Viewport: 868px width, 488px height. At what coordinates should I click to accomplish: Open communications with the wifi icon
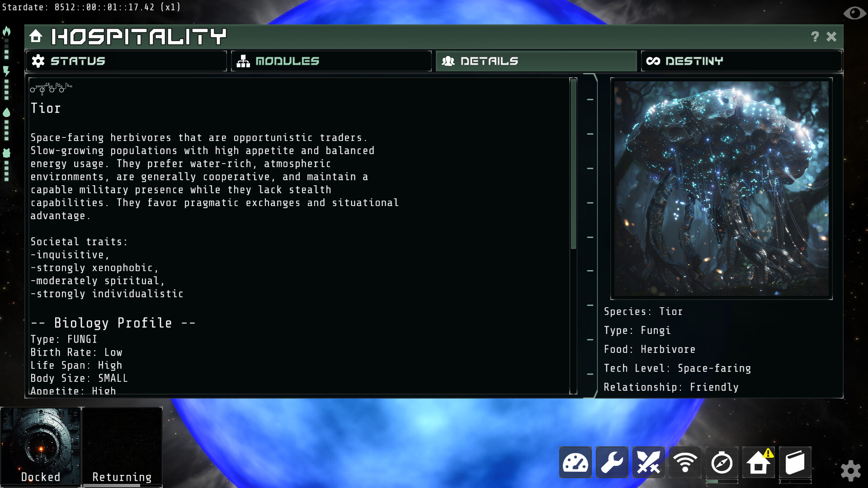(x=685, y=462)
